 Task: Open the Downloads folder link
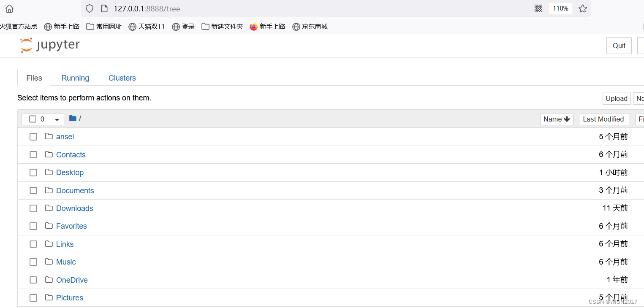pyautogui.click(x=75, y=208)
